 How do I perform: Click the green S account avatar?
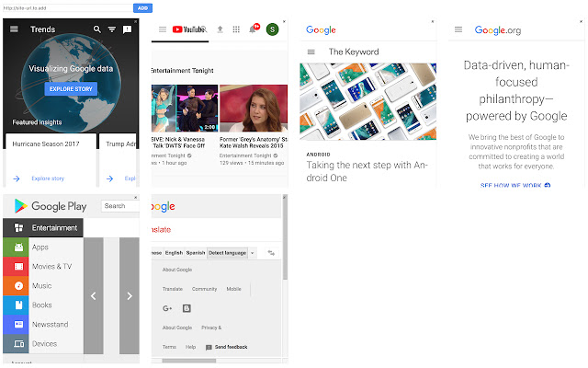(273, 29)
